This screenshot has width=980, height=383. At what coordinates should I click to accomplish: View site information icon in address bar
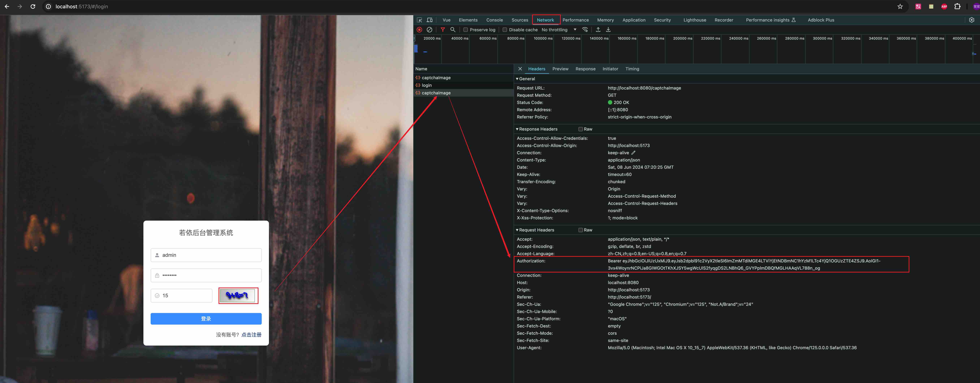(48, 7)
